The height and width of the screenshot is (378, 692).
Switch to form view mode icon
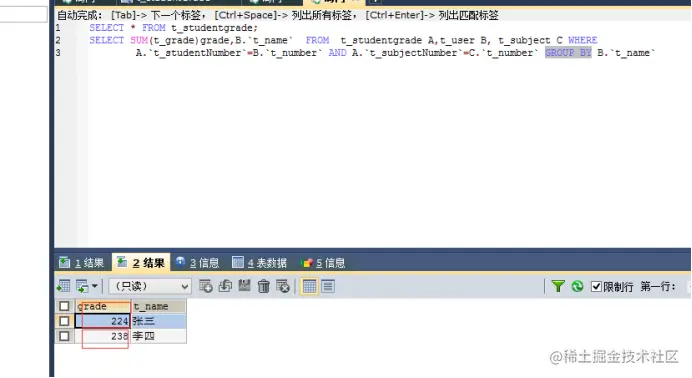(328, 286)
